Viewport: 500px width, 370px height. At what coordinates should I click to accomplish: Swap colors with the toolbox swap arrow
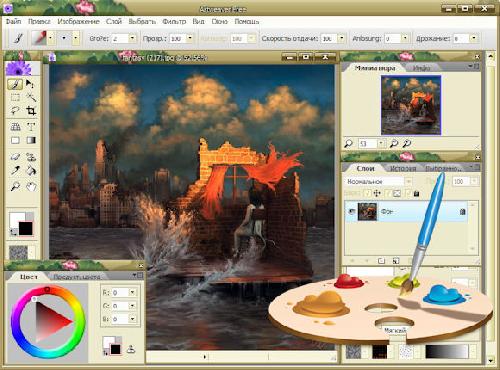coord(13,232)
